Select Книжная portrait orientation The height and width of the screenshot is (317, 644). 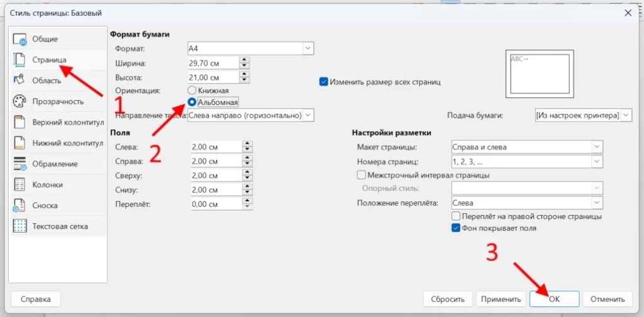pos(191,91)
